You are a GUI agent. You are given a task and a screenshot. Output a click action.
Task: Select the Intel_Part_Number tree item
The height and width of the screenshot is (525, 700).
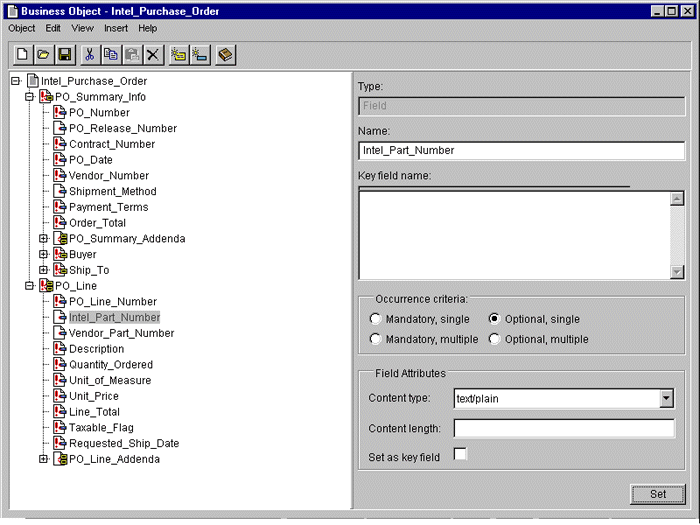[x=114, y=317]
